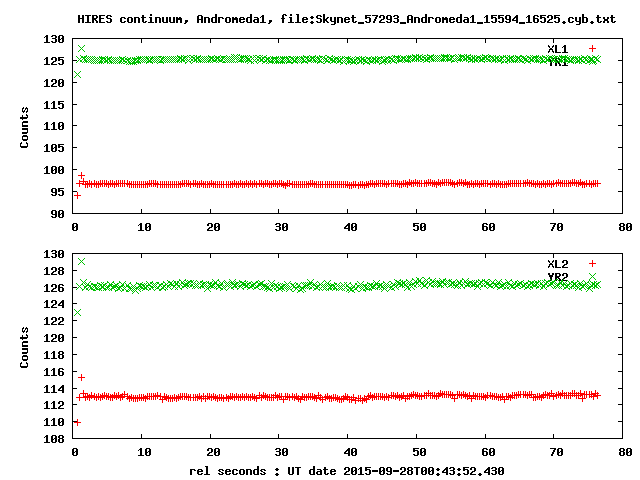The height and width of the screenshot is (480, 640).
Task: Click the 116 tick label on the lower y-axis
Action: [54, 372]
